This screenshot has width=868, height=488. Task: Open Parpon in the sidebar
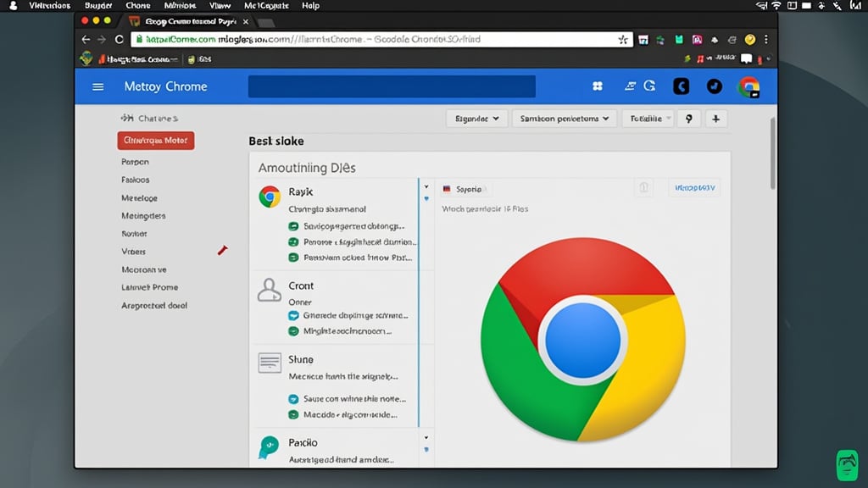[x=135, y=162]
